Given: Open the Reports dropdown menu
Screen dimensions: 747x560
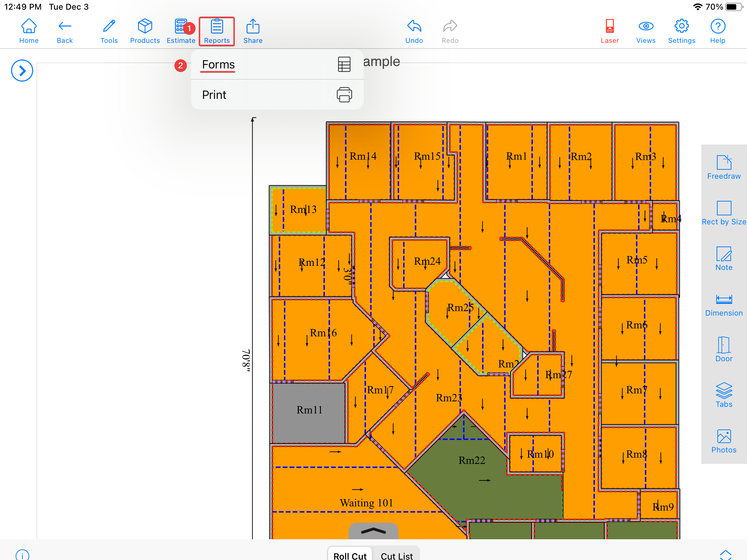Looking at the screenshot, I should tap(217, 31).
